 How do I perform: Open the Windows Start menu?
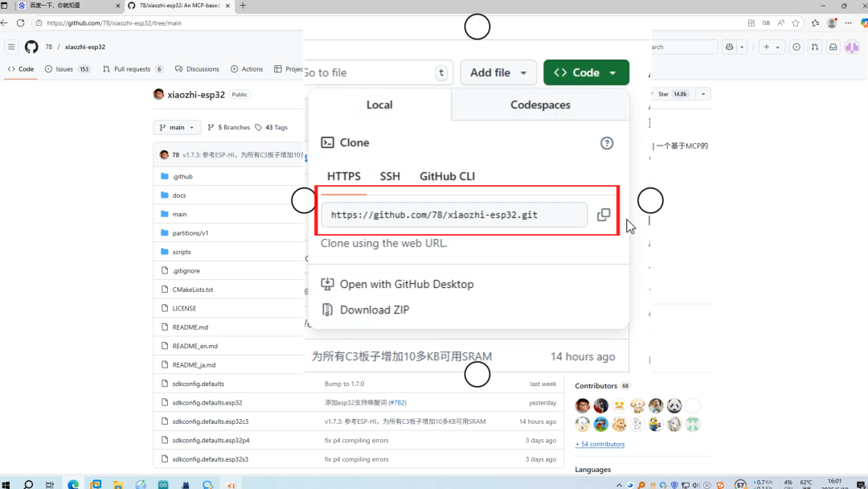pyautogui.click(x=6, y=484)
